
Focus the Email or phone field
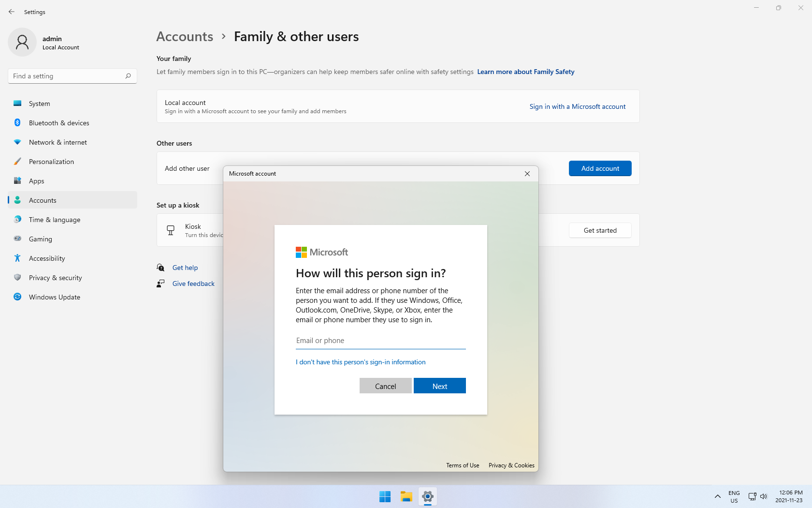click(380, 341)
